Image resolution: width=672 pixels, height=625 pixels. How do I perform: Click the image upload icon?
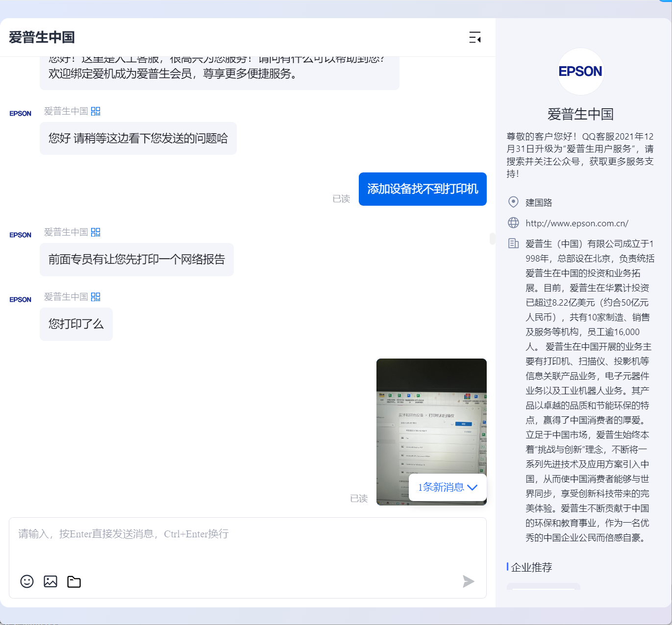click(50, 581)
